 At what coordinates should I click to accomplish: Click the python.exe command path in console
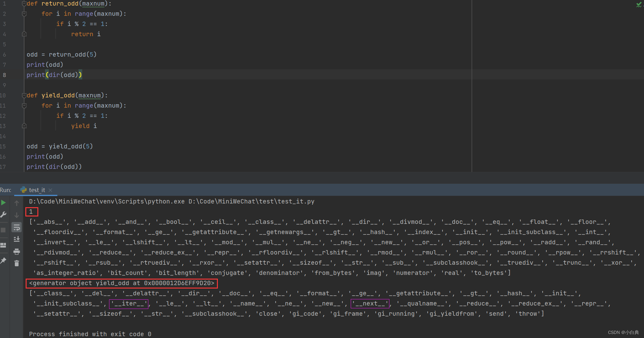pos(107,201)
